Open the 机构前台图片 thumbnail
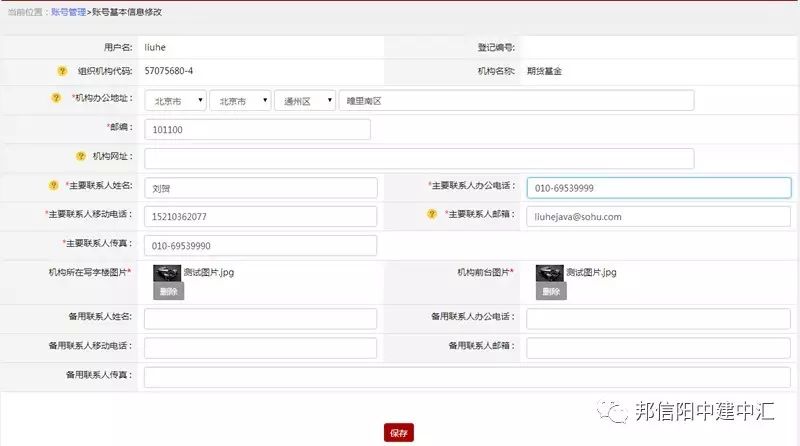 click(x=549, y=273)
